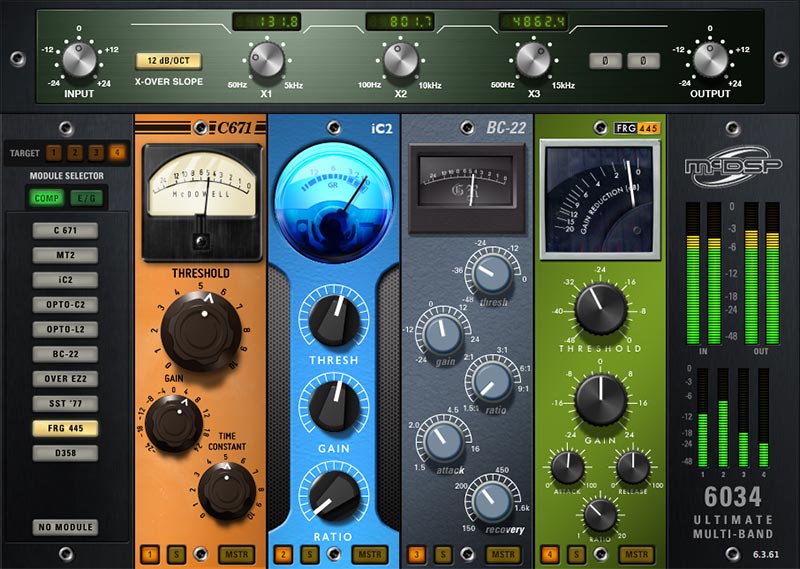Adjust the X1 crossover frequency knob

(x=266, y=60)
